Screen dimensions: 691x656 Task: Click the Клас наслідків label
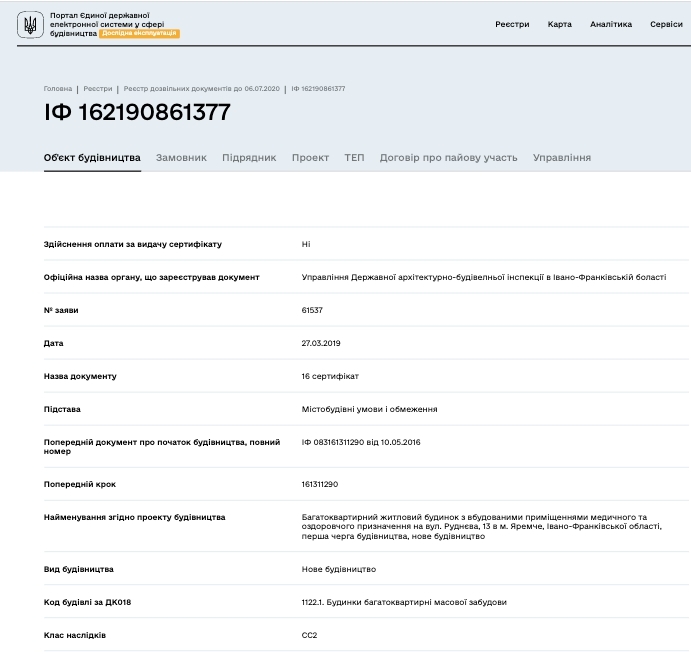tap(74, 635)
